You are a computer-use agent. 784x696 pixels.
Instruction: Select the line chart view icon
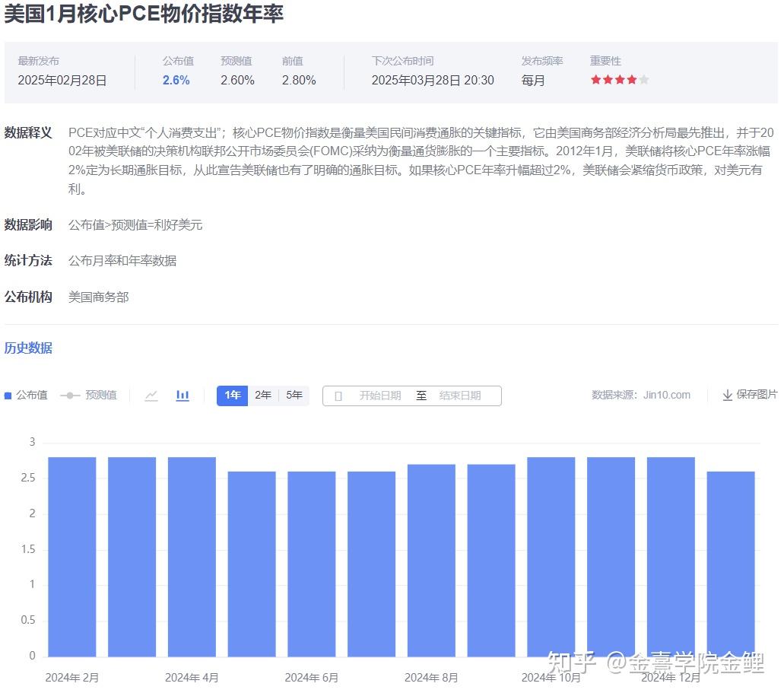click(151, 396)
